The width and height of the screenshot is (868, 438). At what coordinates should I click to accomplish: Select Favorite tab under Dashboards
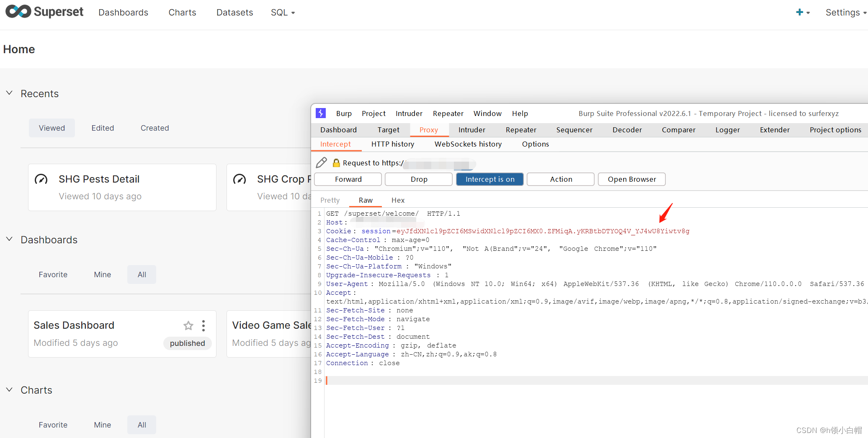[53, 274]
